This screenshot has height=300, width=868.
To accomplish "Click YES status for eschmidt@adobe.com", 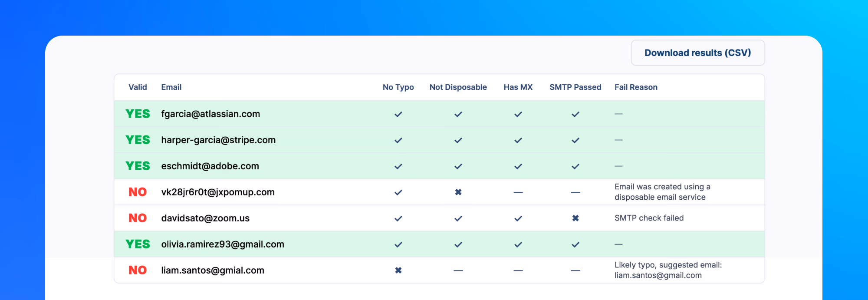I will pyautogui.click(x=138, y=166).
